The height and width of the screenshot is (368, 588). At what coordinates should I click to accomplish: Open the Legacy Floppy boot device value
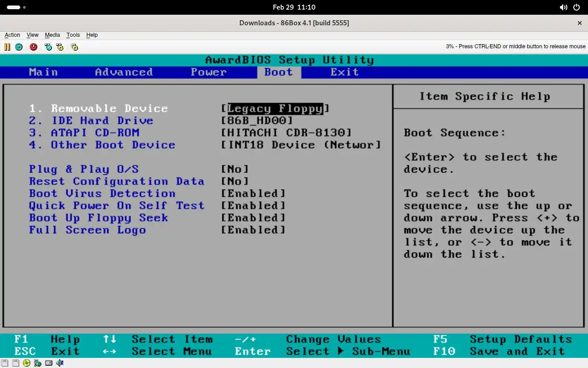coord(275,109)
